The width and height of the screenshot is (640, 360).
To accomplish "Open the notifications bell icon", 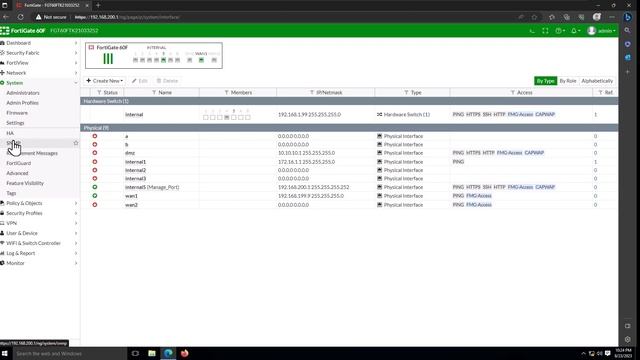I will pyautogui.click(x=576, y=31).
